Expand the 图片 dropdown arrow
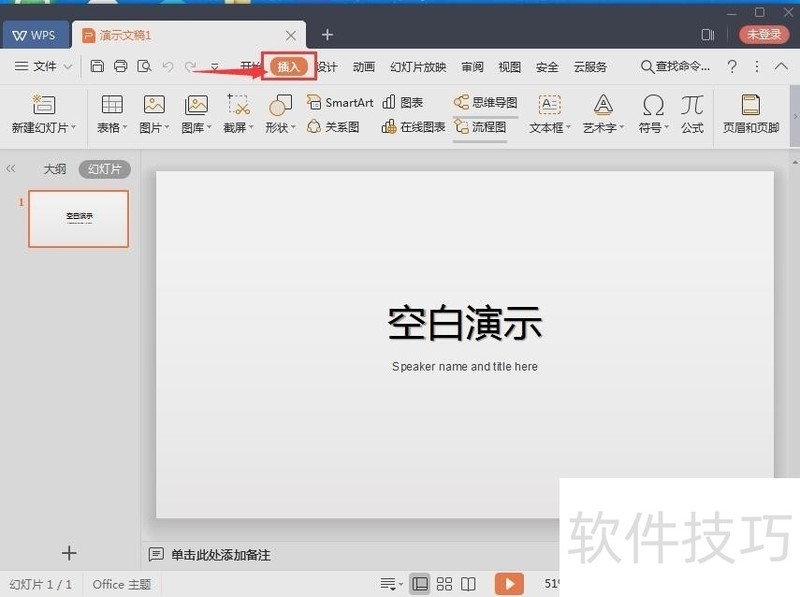Viewport: 800px width, 597px height. [x=167, y=128]
